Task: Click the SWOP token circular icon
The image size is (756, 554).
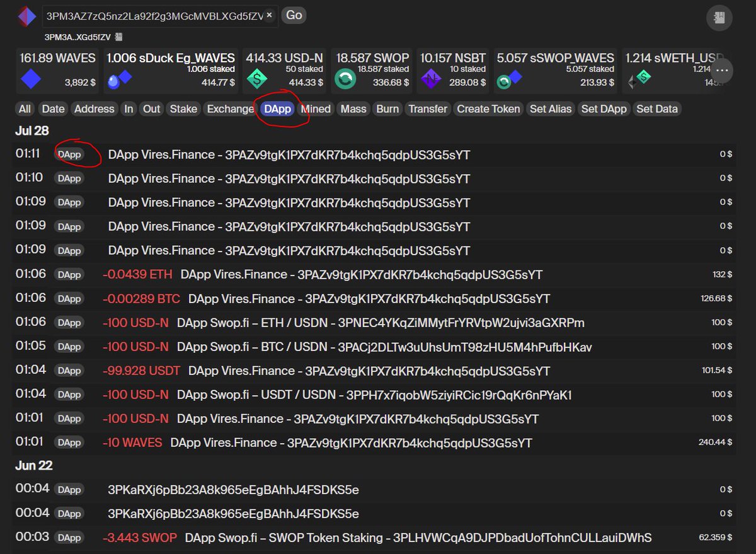Action: tap(345, 79)
